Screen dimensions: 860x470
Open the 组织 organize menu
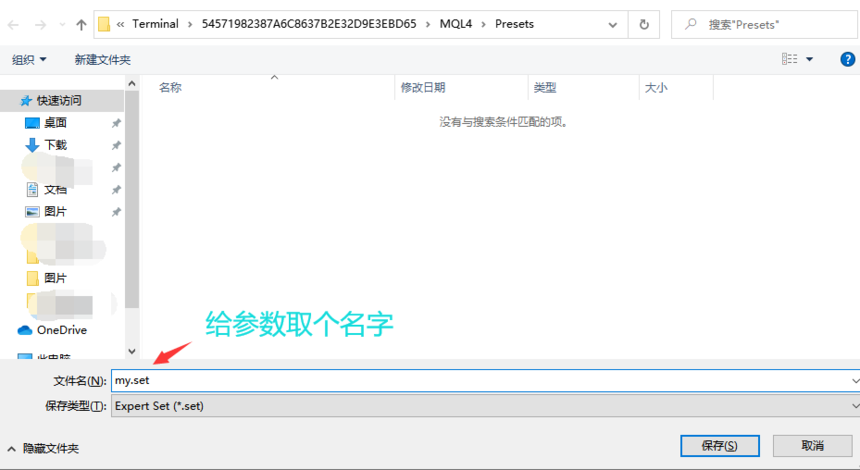click(x=29, y=60)
